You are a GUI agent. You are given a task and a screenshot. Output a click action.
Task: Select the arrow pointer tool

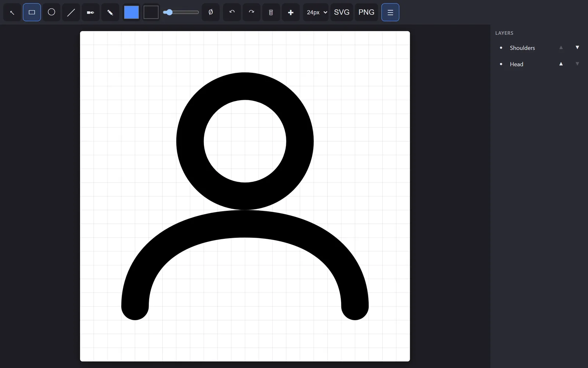[x=12, y=13]
